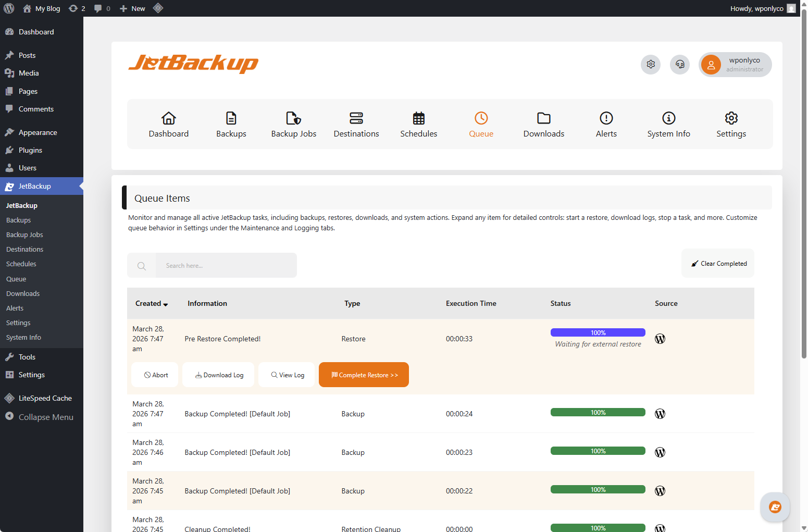Select JetBackup highlighted sidebar item

(42, 186)
